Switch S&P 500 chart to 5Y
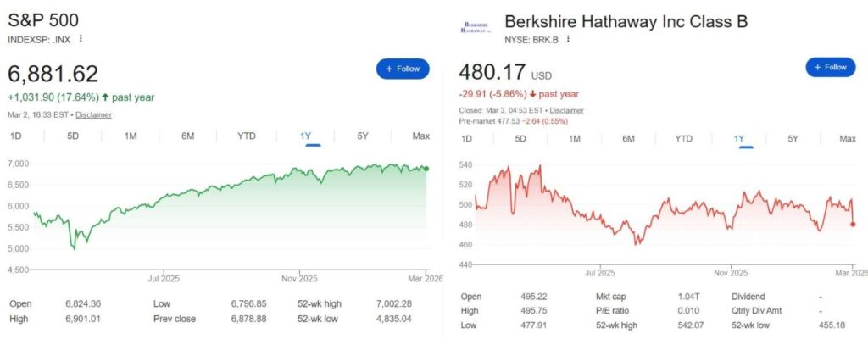This screenshot has width=868, height=339. coord(363,136)
